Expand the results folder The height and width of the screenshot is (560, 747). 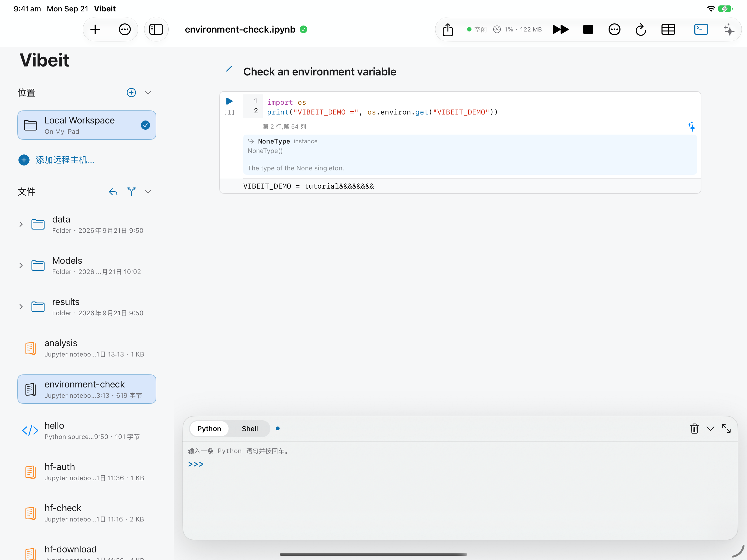[21, 307]
